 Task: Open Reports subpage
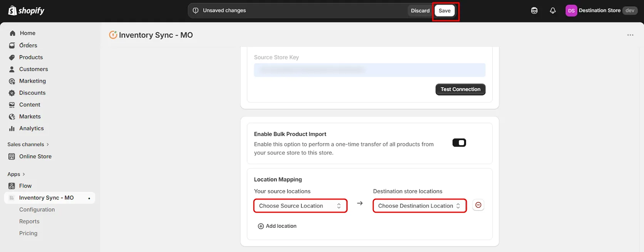coord(29,222)
